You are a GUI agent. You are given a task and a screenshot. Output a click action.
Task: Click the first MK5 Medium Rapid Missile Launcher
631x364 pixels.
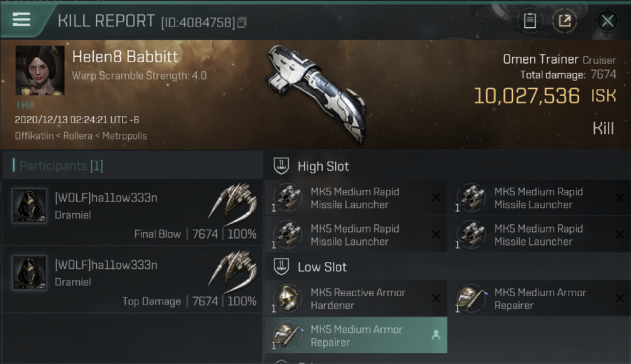coord(355,198)
